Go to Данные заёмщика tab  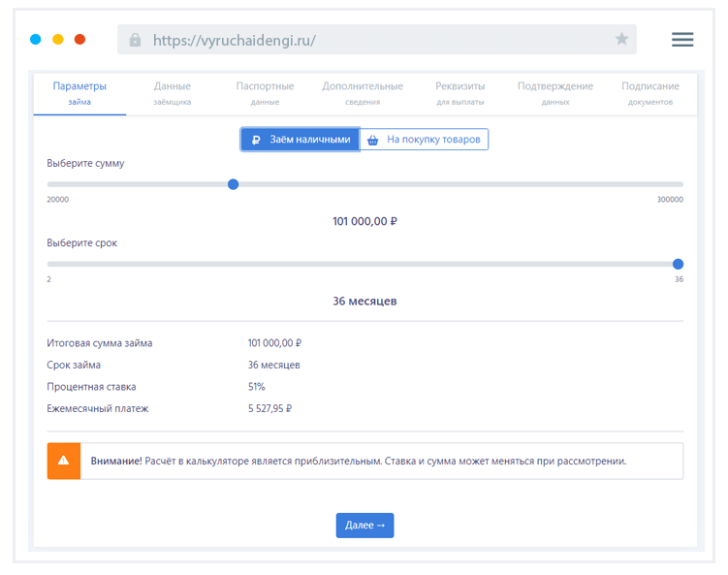tap(173, 93)
